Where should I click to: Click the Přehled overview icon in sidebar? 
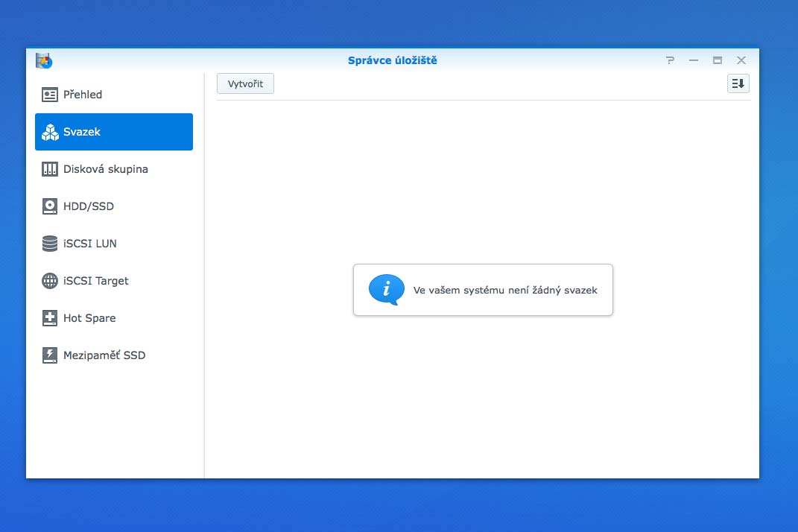(50, 95)
